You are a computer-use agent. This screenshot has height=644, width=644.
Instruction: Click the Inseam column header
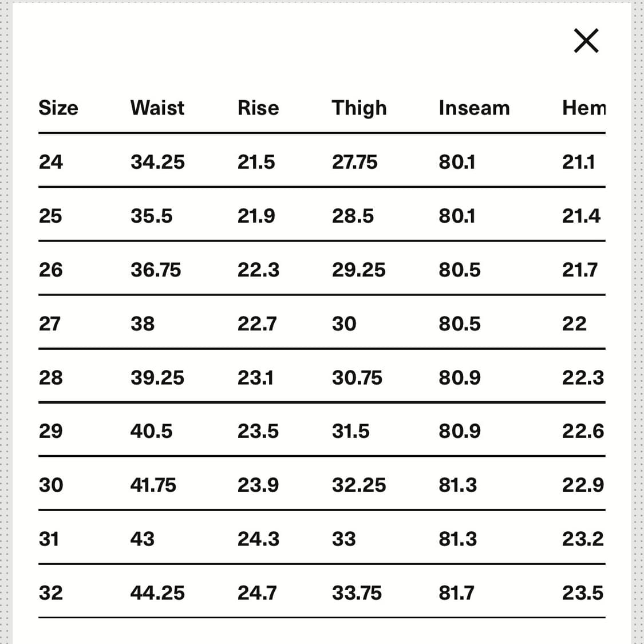[x=475, y=108]
